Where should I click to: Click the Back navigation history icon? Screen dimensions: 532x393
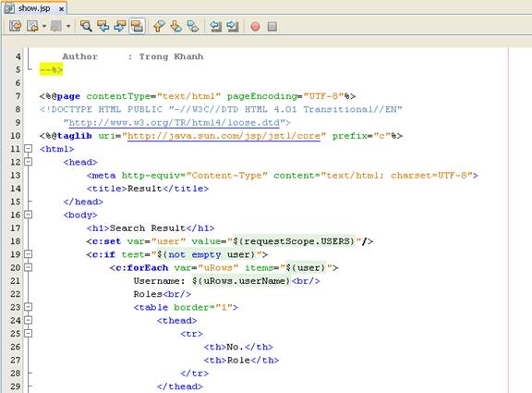point(33,26)
